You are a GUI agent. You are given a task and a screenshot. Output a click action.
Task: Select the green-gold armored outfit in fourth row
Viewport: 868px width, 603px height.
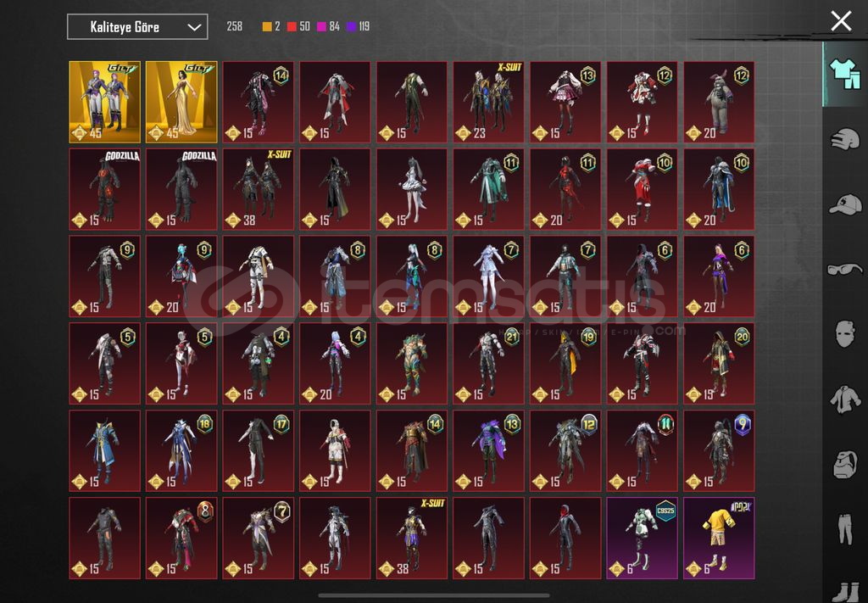[x=412, y=363]
